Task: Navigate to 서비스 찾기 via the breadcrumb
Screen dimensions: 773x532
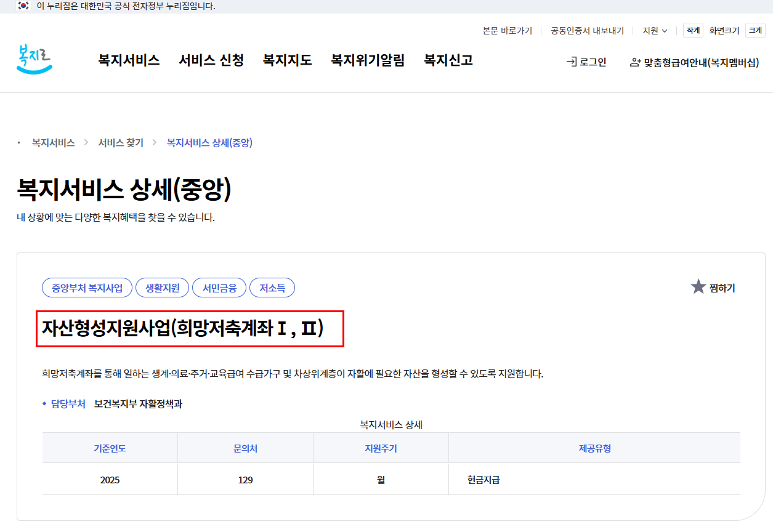Action: click(121, 142)
